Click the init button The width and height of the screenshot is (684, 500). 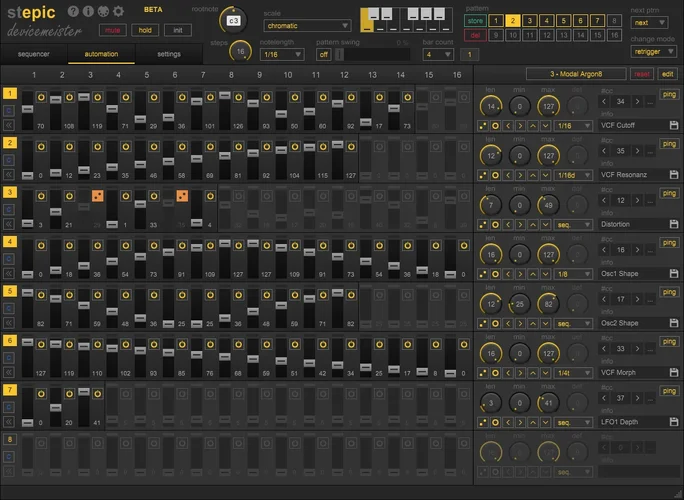pos(178,30)
